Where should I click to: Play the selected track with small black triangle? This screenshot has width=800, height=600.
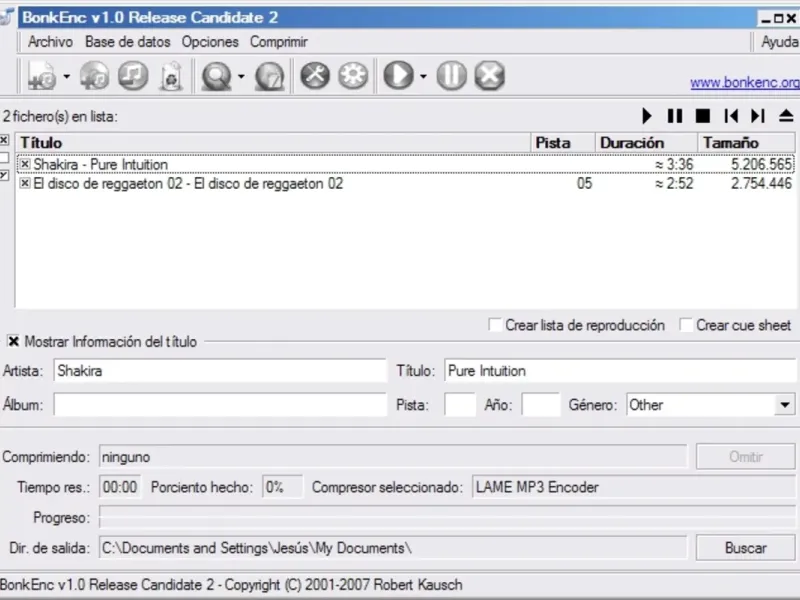[646, 116]
